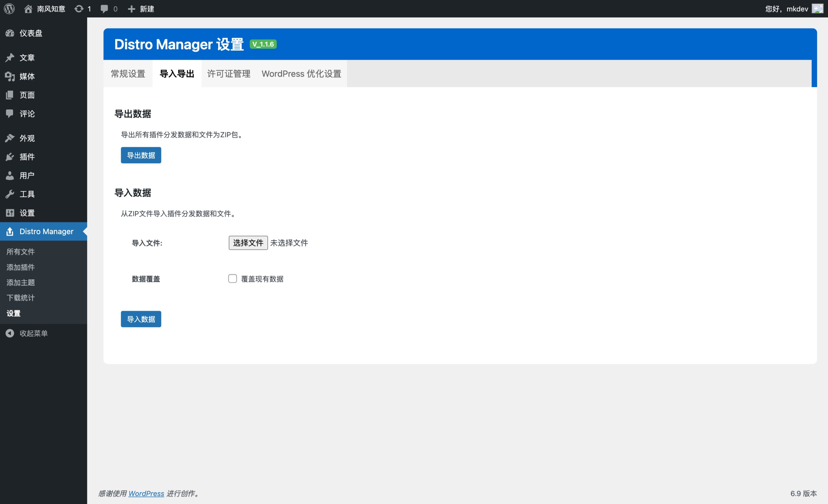The image size is (828, 504).
Task: Open the 新建 new content menu
Action: pos(141,9)
